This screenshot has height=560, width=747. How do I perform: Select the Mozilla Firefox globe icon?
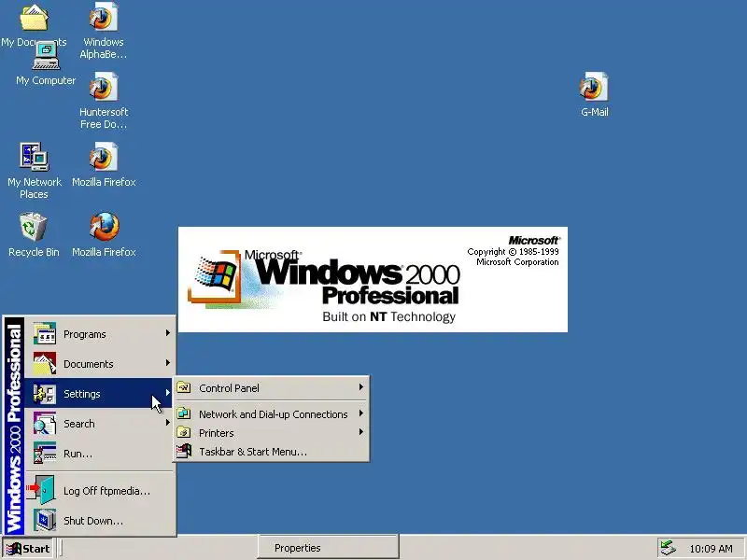tap(104, 227)
